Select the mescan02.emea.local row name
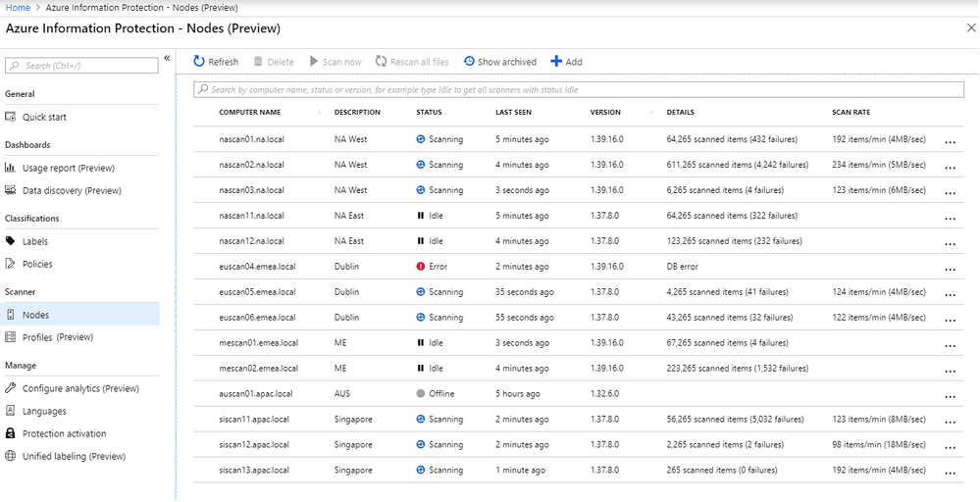Screen dimensions: 980x502 [258, 369]
